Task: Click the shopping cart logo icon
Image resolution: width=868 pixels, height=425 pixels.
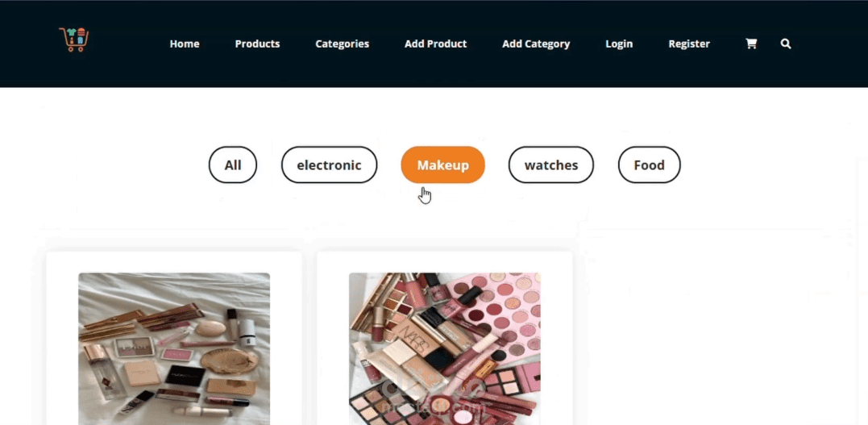Action: (x=73, y=40)
